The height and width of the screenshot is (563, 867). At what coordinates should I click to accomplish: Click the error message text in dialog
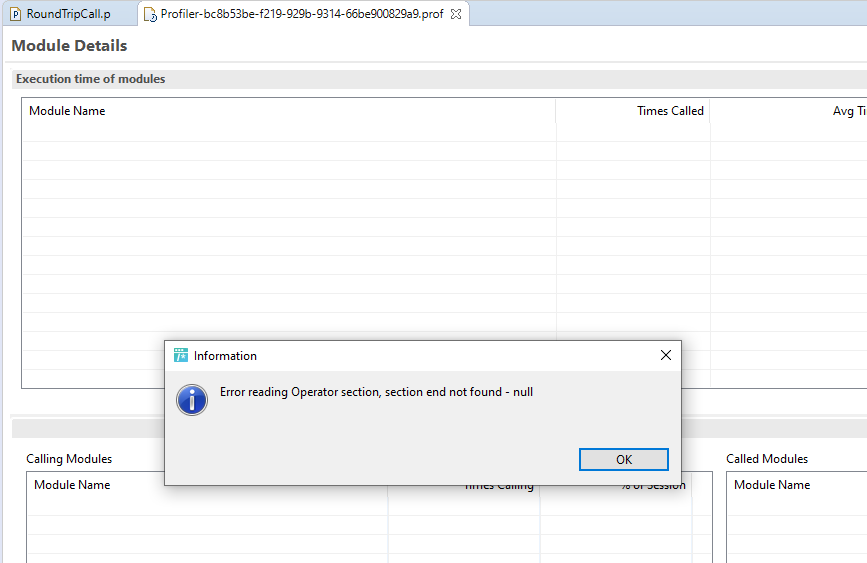(377, 392)
